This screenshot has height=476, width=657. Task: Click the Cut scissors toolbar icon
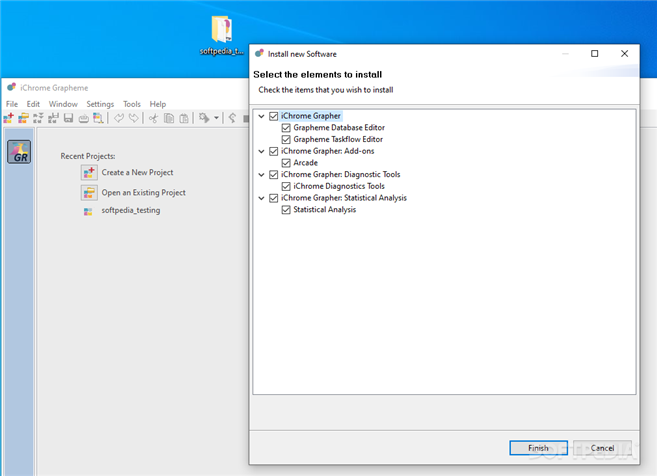coord(153,119)
